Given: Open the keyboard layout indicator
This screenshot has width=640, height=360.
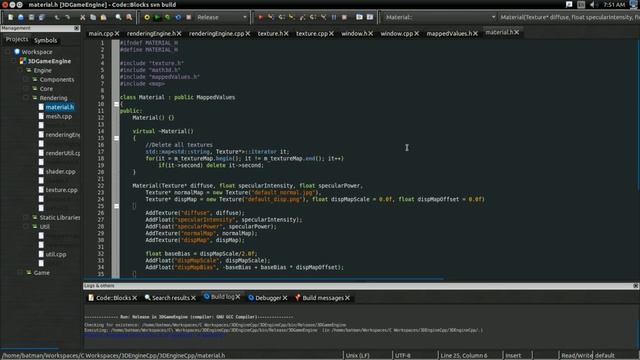Looking at the screenshot, I should tap(581, 4).
